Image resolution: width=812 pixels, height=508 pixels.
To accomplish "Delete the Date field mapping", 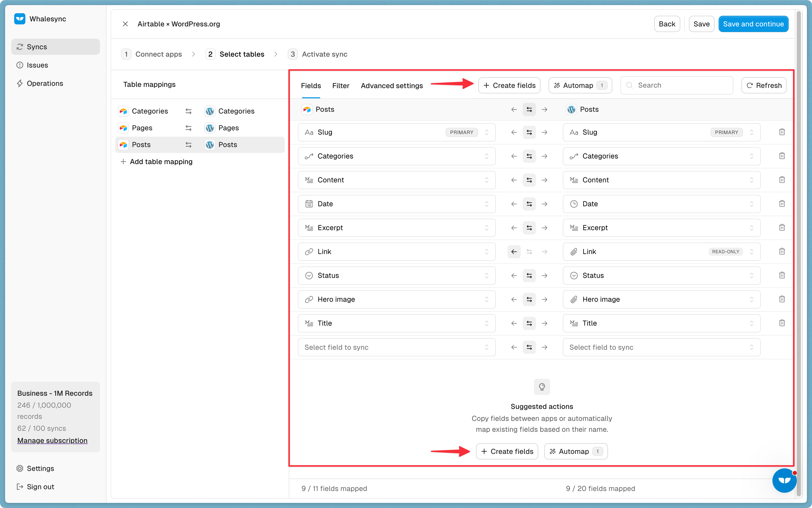I will (x=782, y=204).
